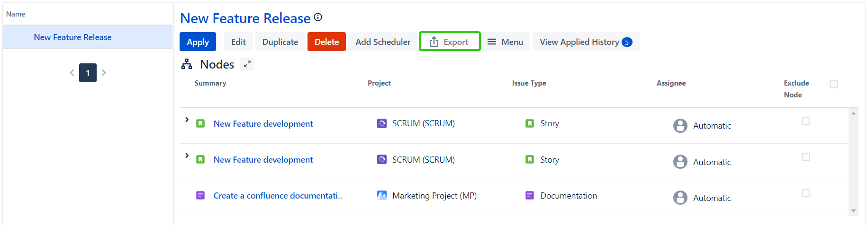Expand the first New Feature development node
This screenshot has height=226, width=868.
click(187, 120)
